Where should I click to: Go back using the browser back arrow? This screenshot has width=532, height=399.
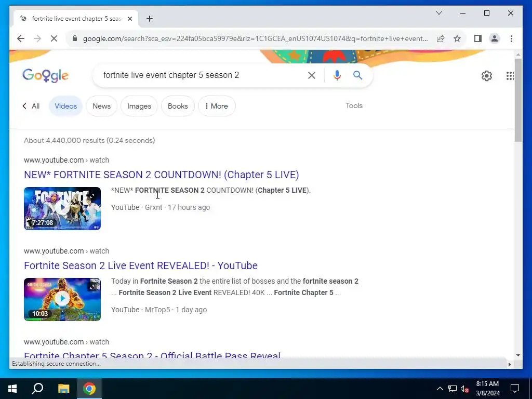[21, 38]
